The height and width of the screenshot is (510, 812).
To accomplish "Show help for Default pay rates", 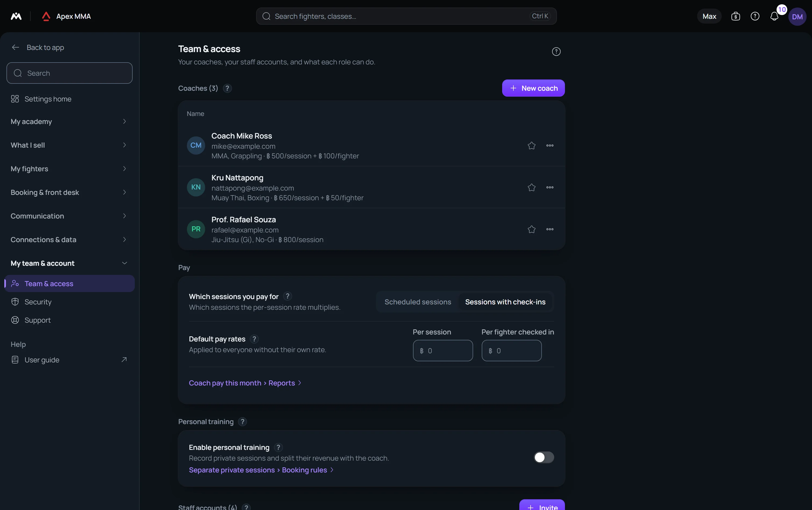I will (254, 339).
